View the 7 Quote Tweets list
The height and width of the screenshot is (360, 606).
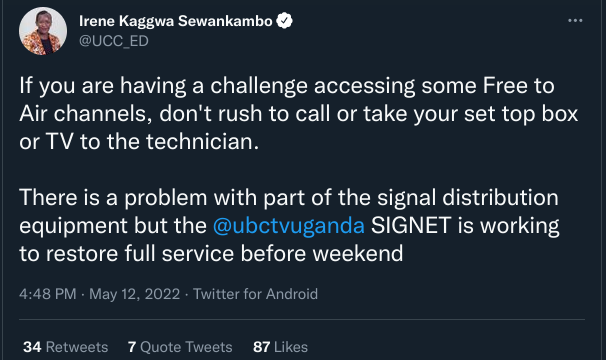click(x=180, y=347)
